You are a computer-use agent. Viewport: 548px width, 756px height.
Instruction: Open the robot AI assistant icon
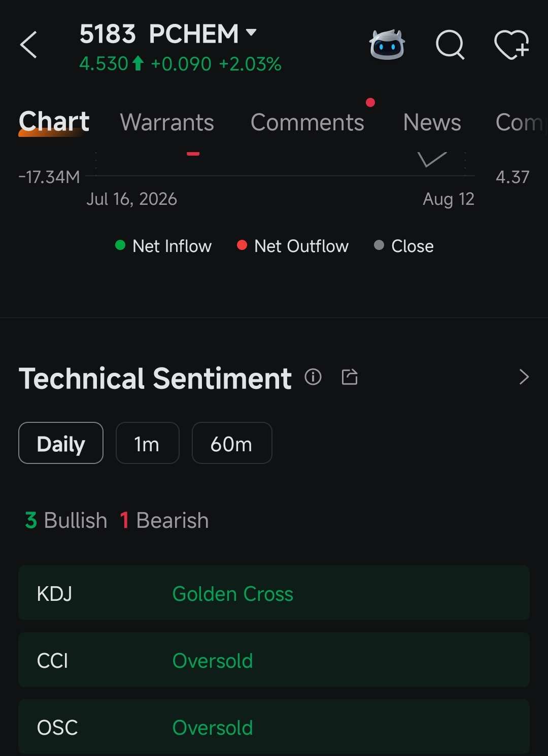click(x=387, y=45)
